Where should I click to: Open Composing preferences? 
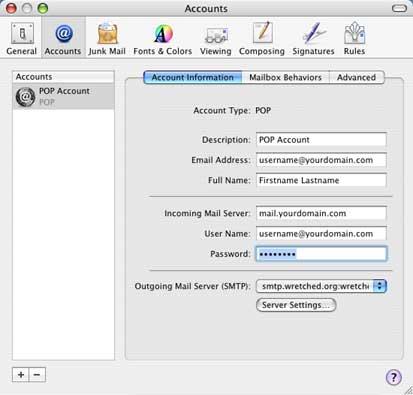point(262,38)
